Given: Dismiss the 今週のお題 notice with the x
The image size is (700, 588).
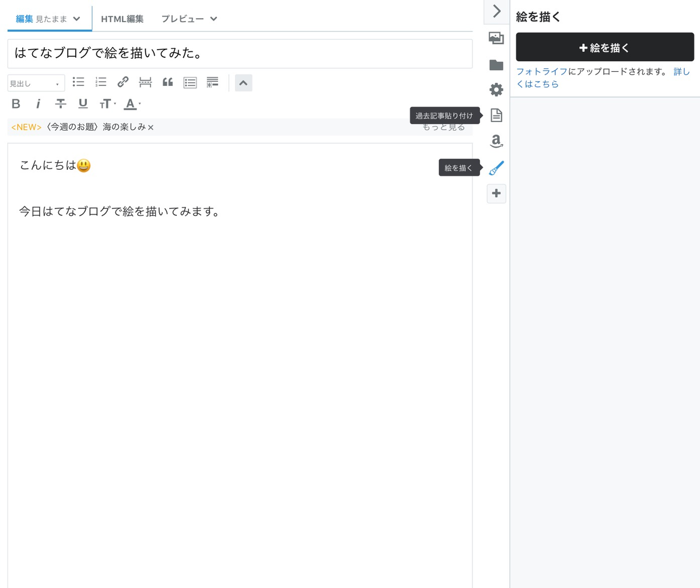Looking at the screenshot, I should [150, 127].
